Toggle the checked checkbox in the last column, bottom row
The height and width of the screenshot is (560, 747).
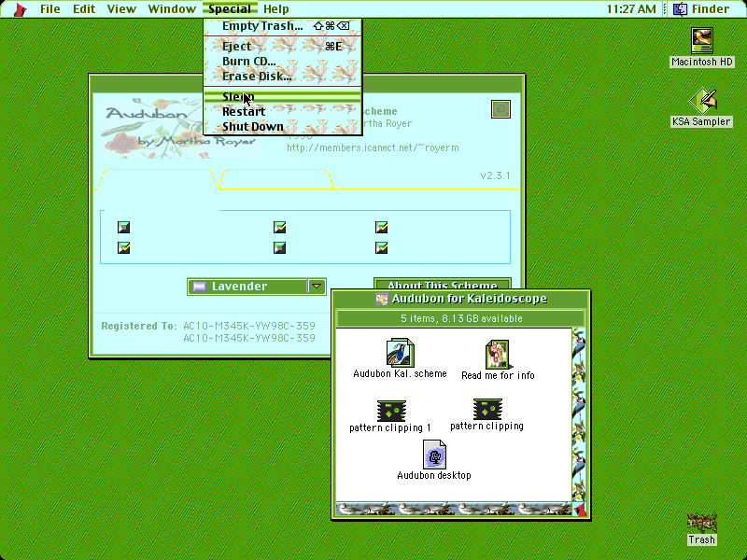pos(381,247)
